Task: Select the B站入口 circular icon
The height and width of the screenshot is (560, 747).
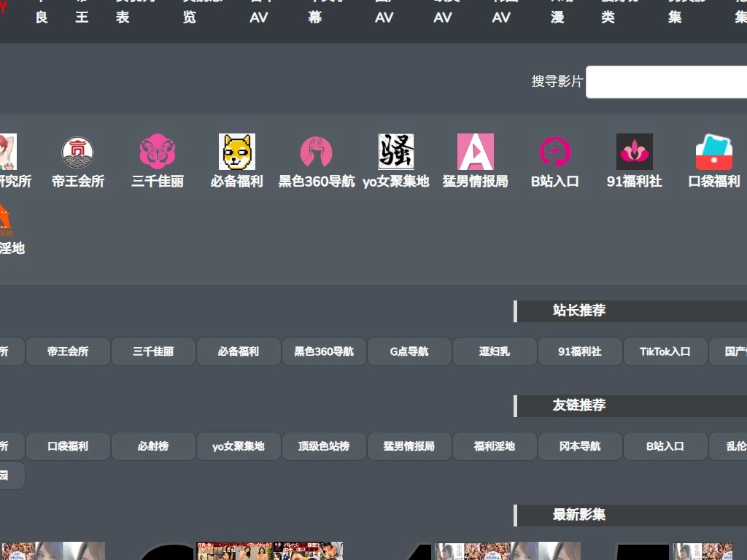Action: 554,153
